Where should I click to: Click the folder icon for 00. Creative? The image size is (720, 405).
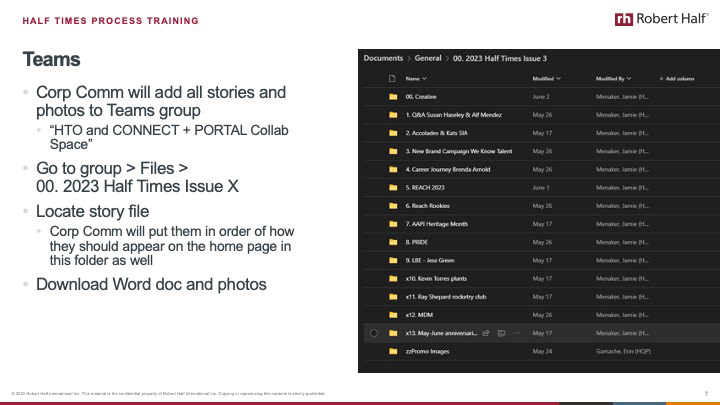[x=393, y=97]
